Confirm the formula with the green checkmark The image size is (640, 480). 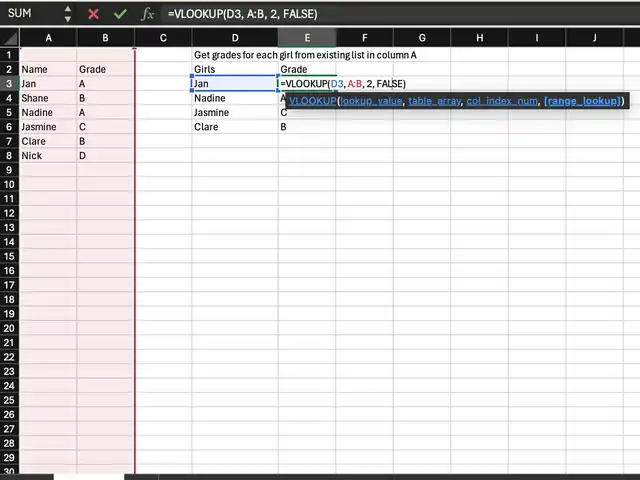[x=120, y=14]
